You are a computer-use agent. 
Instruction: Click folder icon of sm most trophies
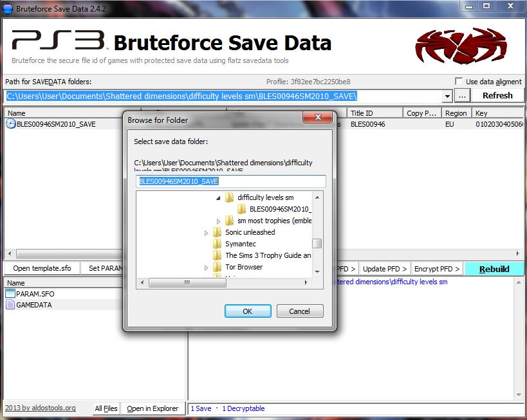[x=229, y=221]
